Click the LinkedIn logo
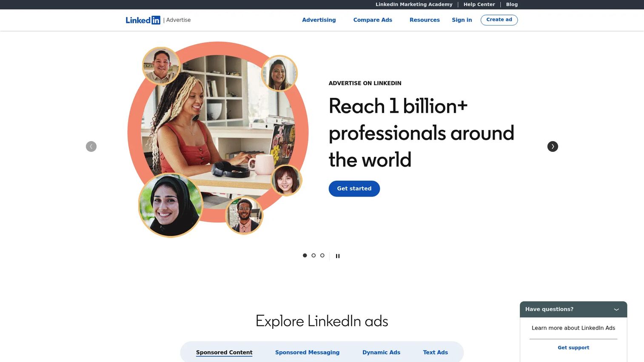644x362 pixels. click(x=143, y=20)
